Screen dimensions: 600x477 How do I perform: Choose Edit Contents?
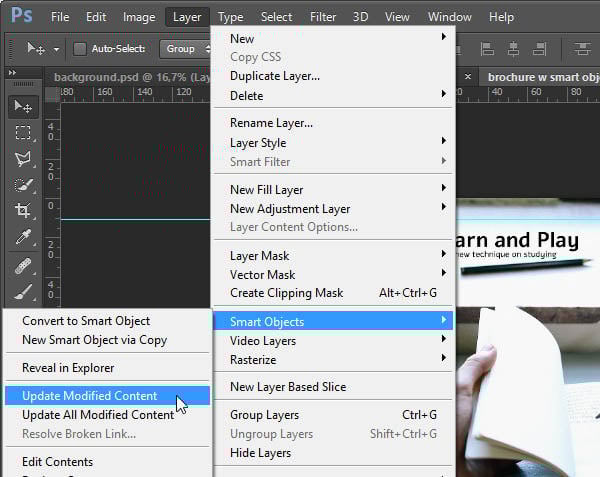point(108,461)
